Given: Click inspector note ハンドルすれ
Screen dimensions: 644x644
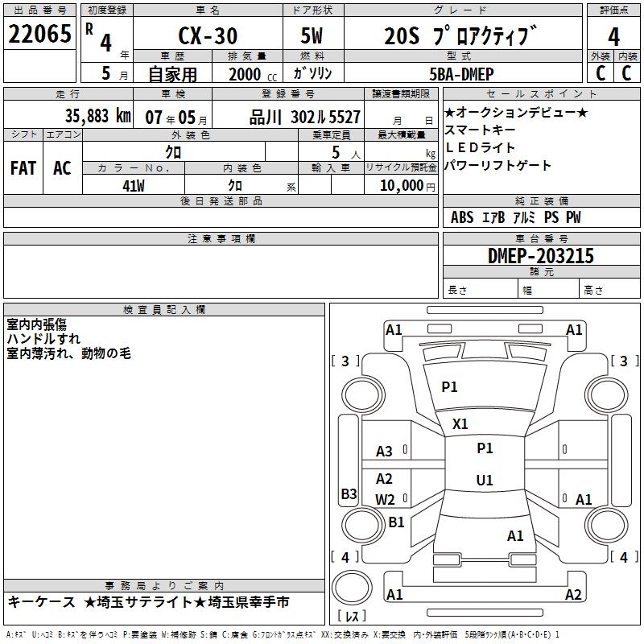Looking at the screenshot, I should pos(43,339).
